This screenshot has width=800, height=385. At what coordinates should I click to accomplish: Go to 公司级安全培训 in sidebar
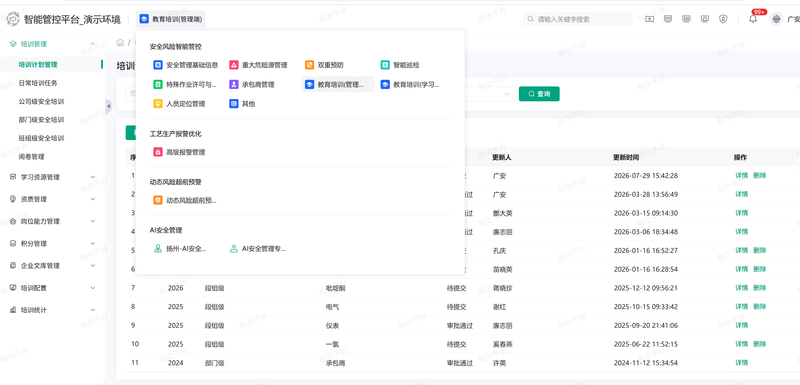[41, 101]
